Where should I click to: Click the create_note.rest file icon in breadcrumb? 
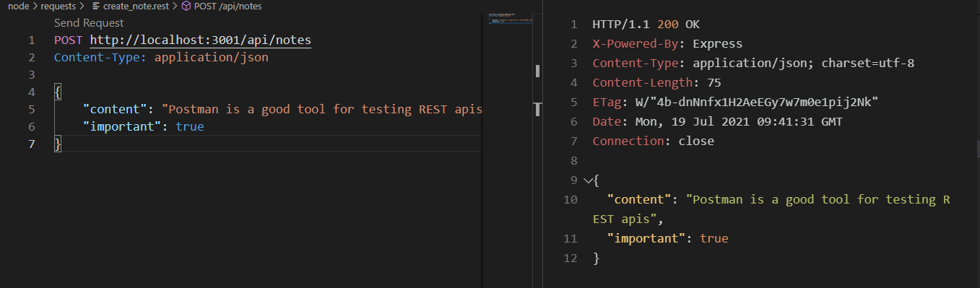tap(97, 6)
